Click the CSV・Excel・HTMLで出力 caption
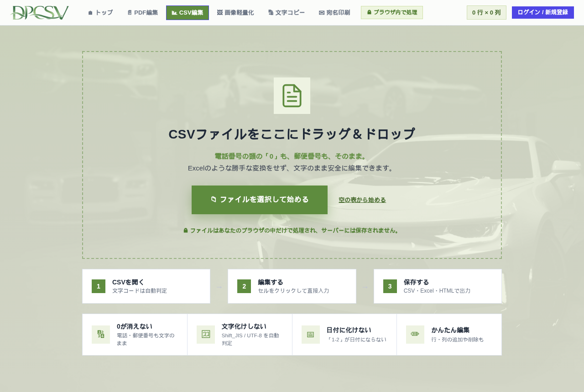Screen dimensions: 584x392 click(437, 291)
